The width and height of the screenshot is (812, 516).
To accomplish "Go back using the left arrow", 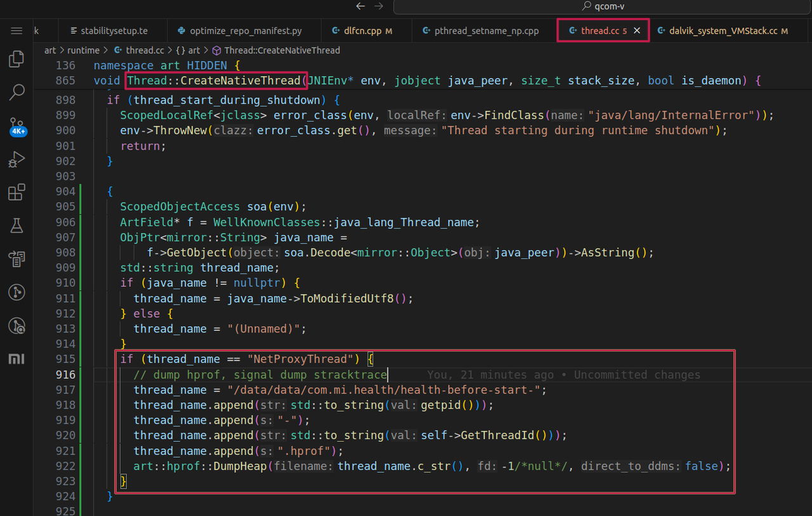I will [x=360, y=6].
